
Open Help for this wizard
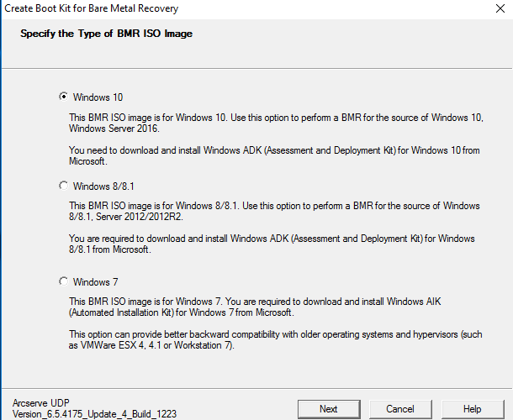tap(472, 409)
